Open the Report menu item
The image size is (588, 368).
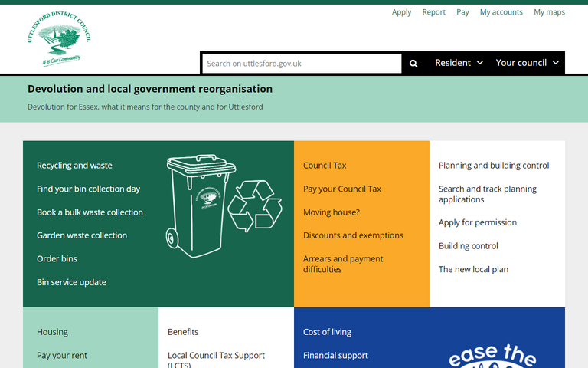tap(433, 12)
